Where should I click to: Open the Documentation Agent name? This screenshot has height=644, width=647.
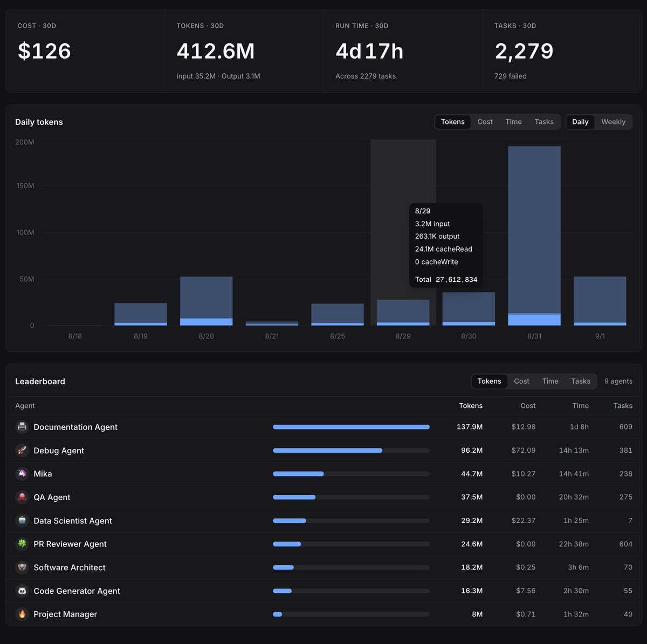(x=75, y=427)
